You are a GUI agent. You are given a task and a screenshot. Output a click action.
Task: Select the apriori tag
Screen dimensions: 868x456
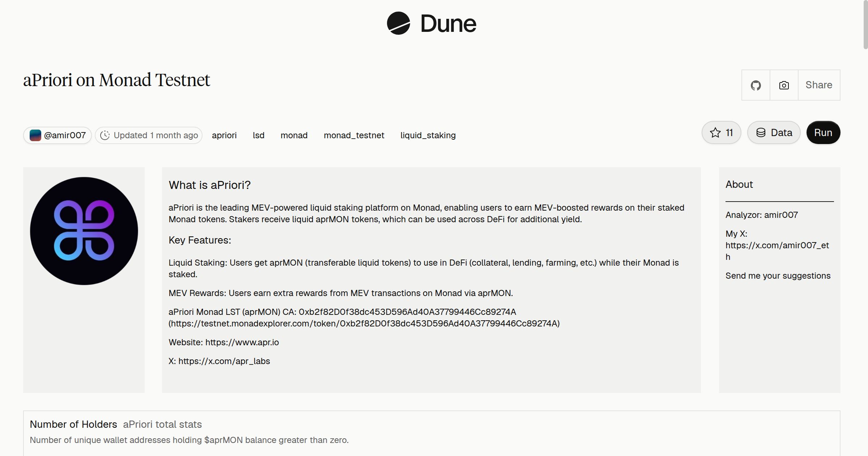(224, 135)
